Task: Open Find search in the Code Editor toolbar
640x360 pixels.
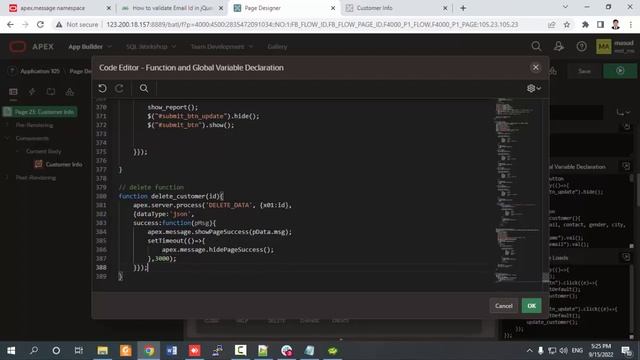Action: pyautogui.click(x=144, y=88)
